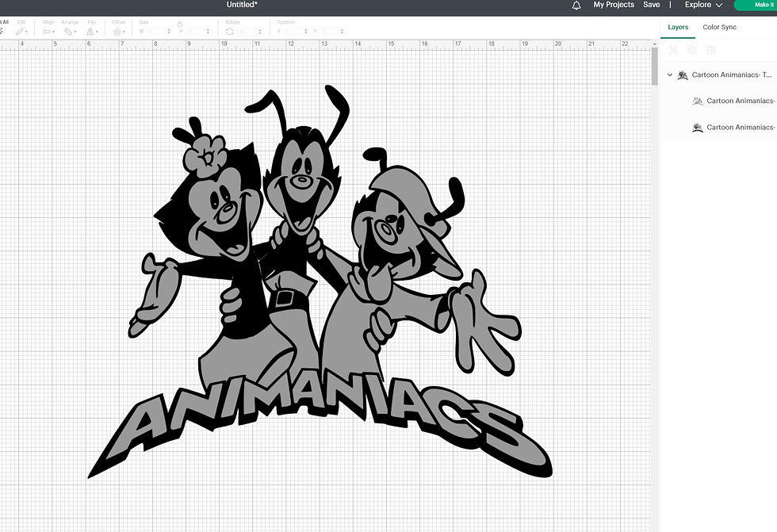Open notifications via the bell icon
The width and height of the screenshot is (777, 532).
pyautogui.click(x=576, y=5)
